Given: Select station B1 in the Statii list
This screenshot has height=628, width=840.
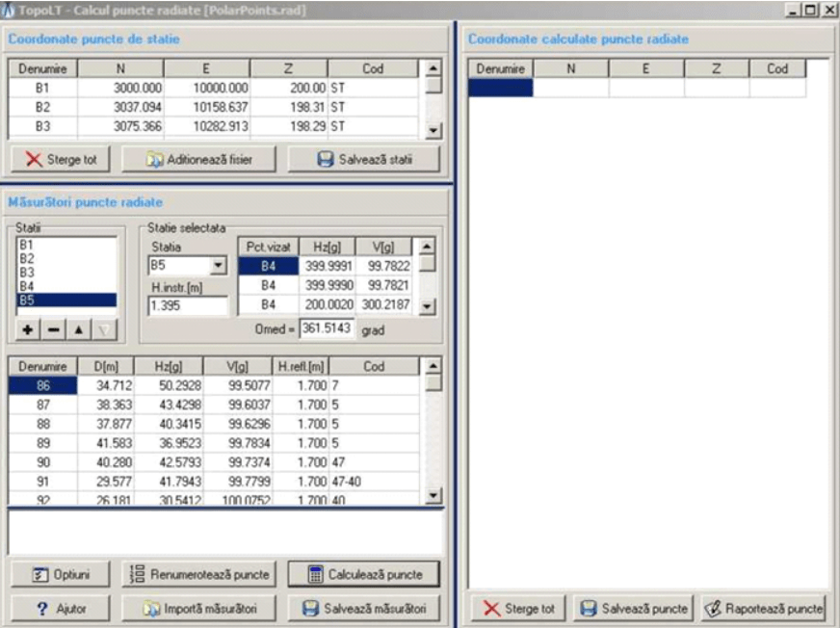Looking at the screenshot, I should [x=66, y=245].
